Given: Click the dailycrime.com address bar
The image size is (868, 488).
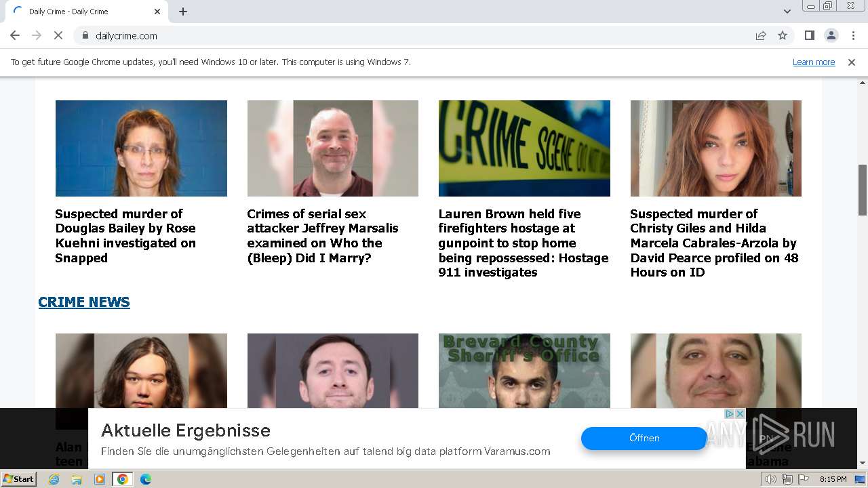Looking at the screenshot, I should tap(420, 35).
